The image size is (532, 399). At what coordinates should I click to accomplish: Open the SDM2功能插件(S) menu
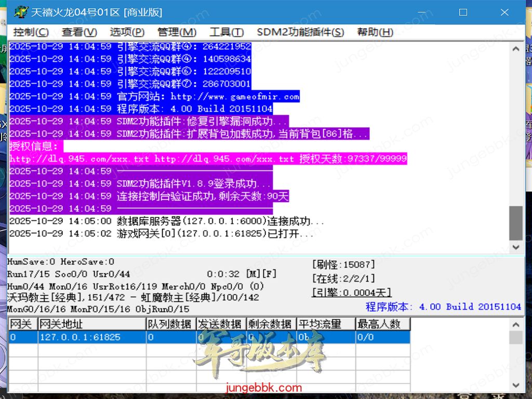point(300,32)
